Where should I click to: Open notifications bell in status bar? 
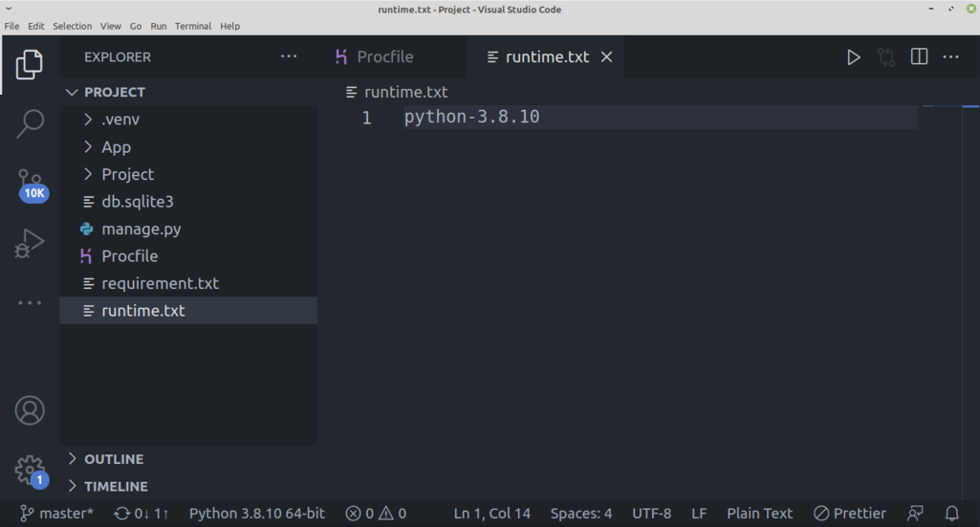tap(951, 514)
